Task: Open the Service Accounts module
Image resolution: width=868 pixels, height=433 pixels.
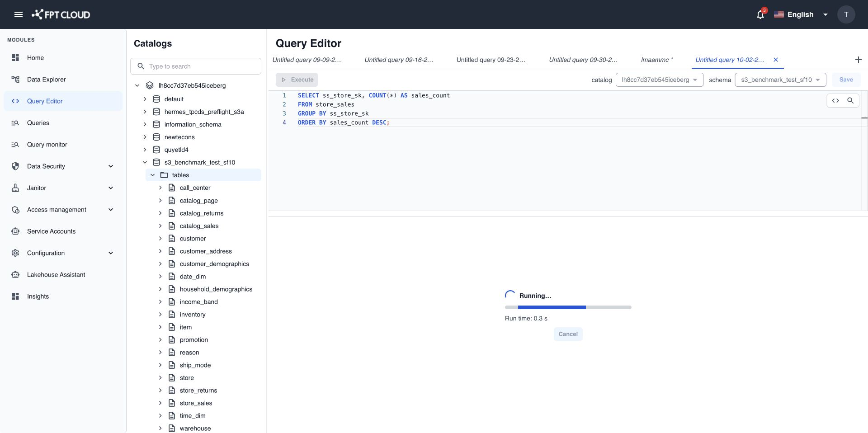Action: pos(63,231)
